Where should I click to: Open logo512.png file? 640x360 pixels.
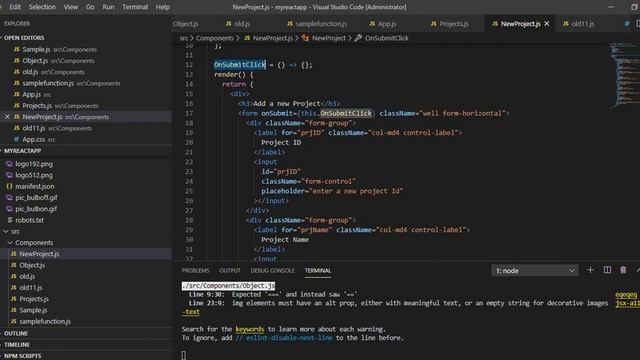point(34,175)
